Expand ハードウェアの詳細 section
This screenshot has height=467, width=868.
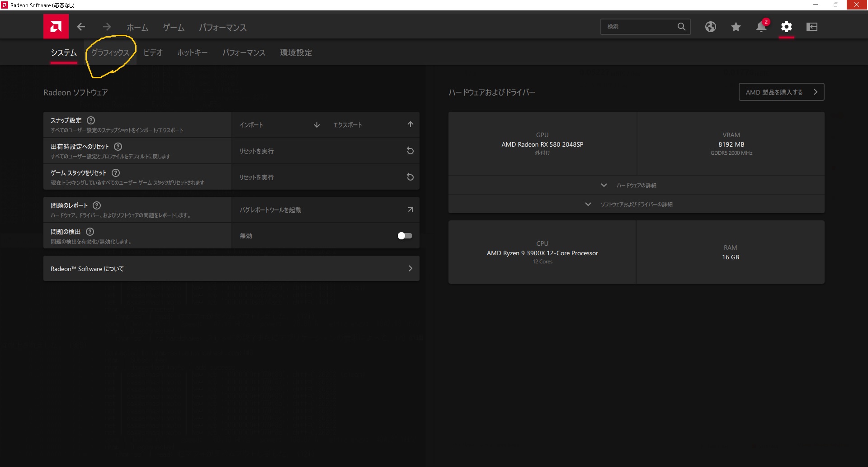(x=636, y=186)
